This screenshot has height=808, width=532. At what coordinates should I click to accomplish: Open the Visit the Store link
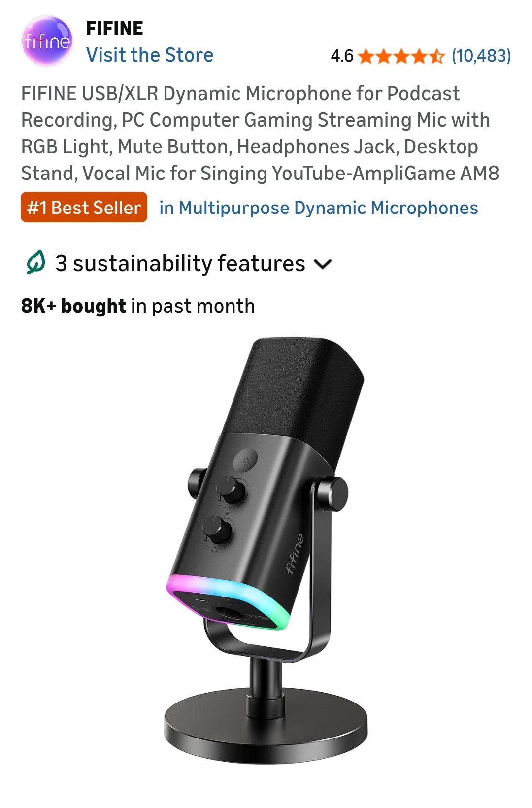point(150,55)
